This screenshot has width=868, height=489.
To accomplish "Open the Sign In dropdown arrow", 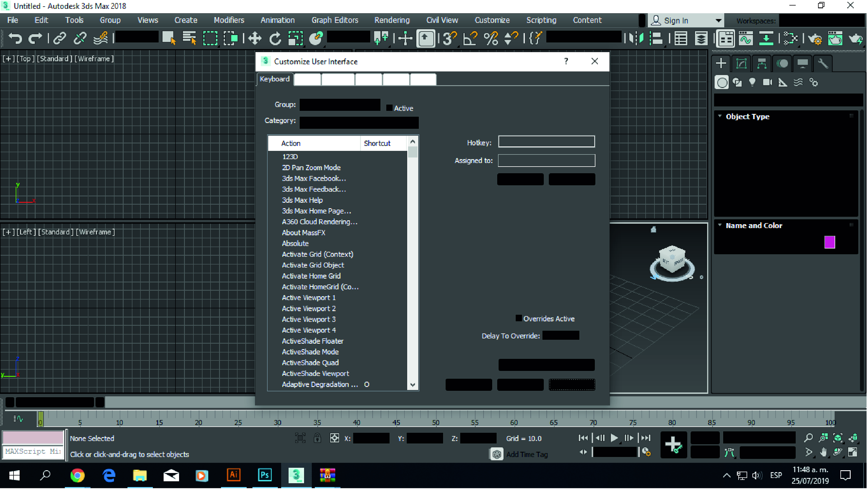I will (x=718, y=20).
